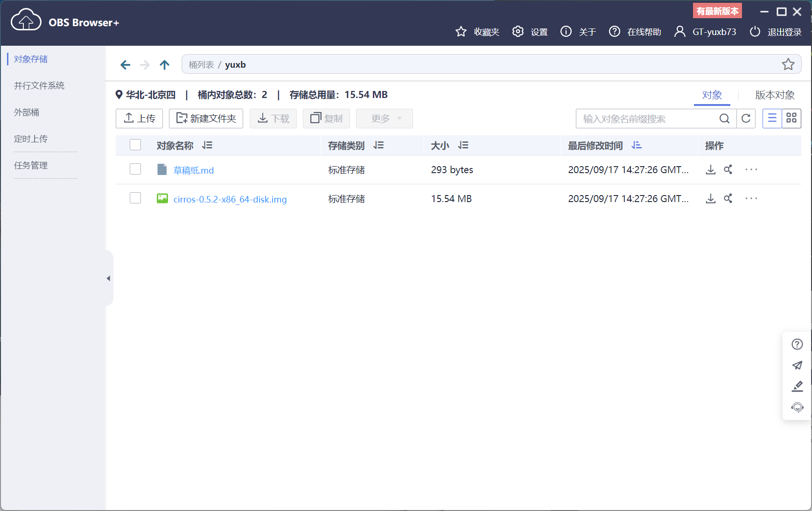Download 草稿纸.md from its row
This screenshot has height=511, width=812.
click(x=711, y=169)
